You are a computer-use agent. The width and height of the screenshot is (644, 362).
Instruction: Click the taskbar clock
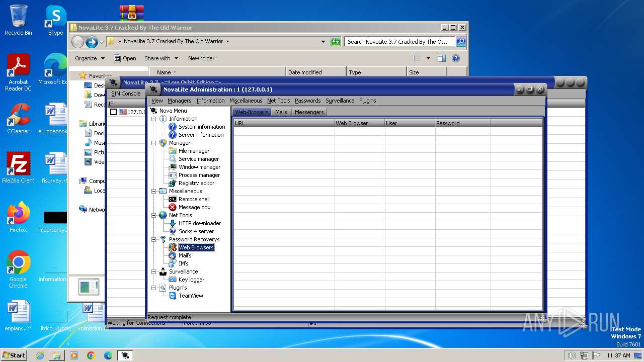(618, 355)
